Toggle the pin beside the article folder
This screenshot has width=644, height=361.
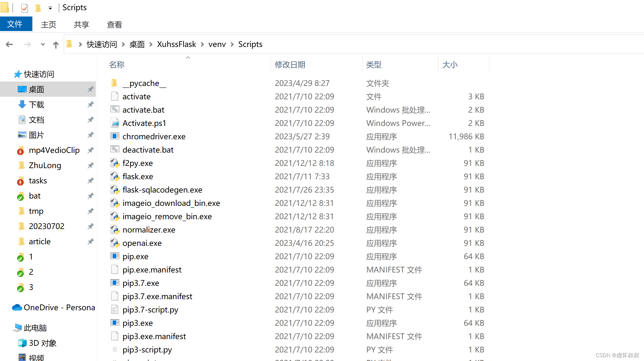pos(90,241)
